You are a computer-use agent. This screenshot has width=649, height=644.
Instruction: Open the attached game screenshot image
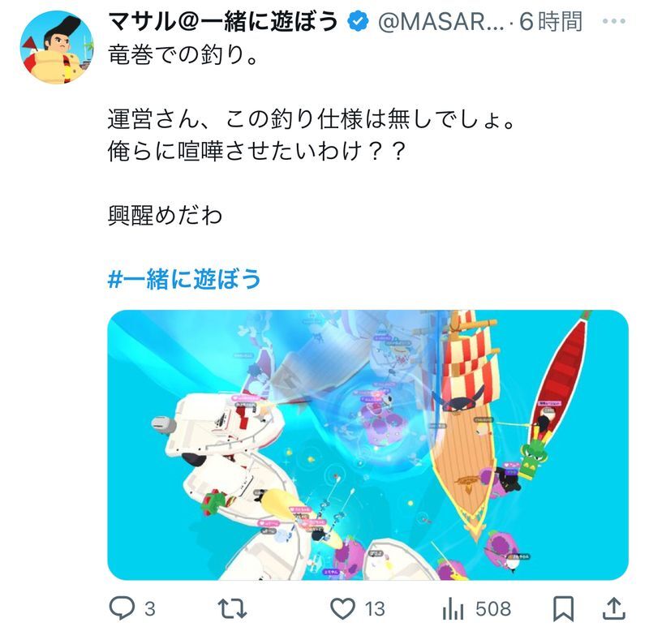point(368,445)
